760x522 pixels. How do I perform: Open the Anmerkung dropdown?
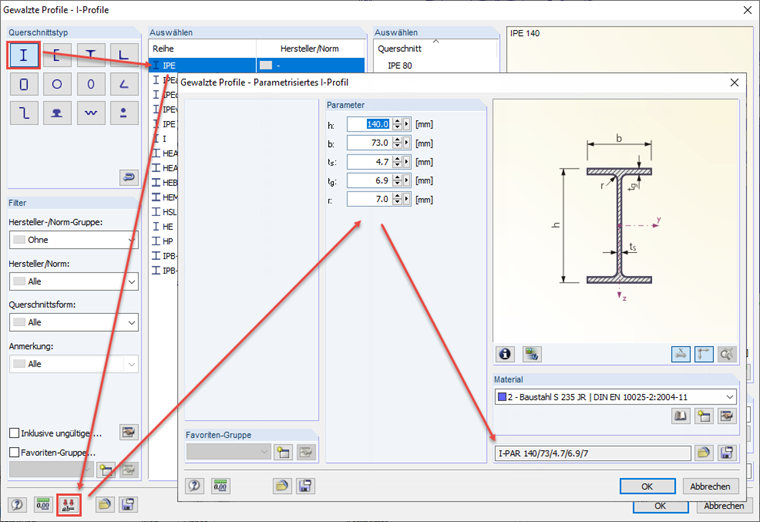pyautogui.click(x=74, y=364)
